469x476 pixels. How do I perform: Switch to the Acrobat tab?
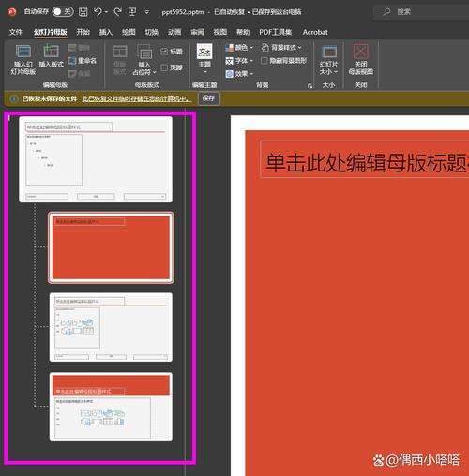coord(315,32)
